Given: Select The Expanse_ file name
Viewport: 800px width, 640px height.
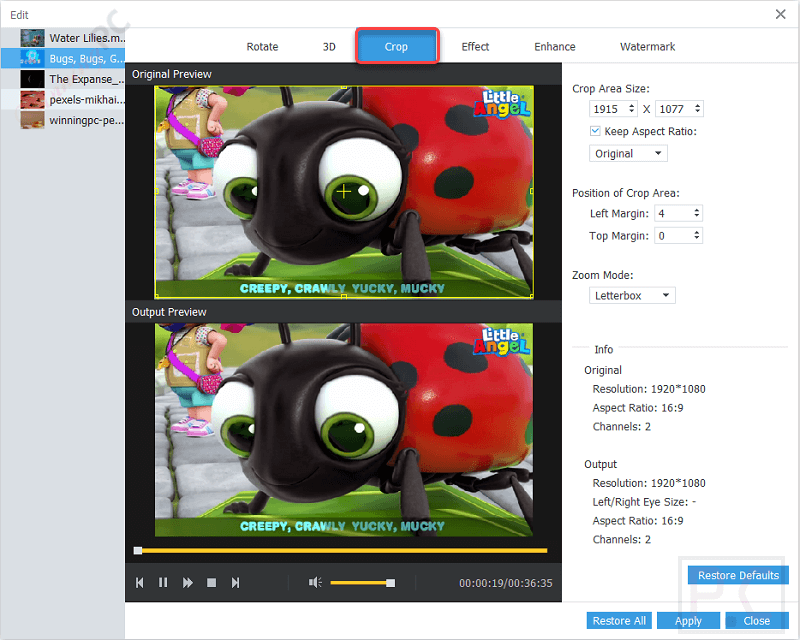Looking at the screenshot, I should [x=87, y=79].
